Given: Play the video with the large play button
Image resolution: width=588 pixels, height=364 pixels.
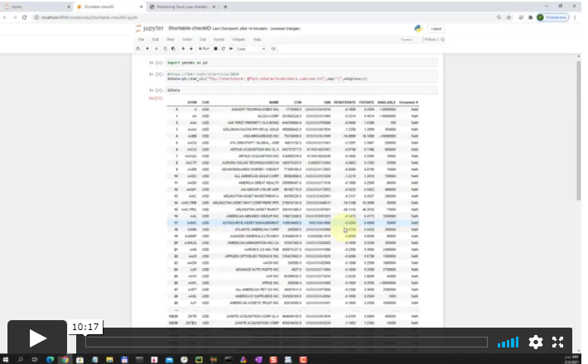Looking at the screenshot, I should point(37,338).
